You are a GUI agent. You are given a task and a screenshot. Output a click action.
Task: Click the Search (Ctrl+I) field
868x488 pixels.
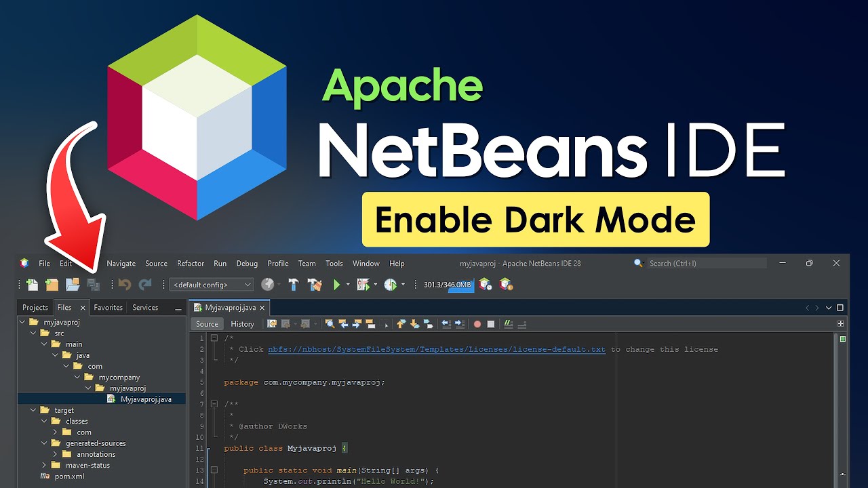pyautogui.click(x=707, y=263)
